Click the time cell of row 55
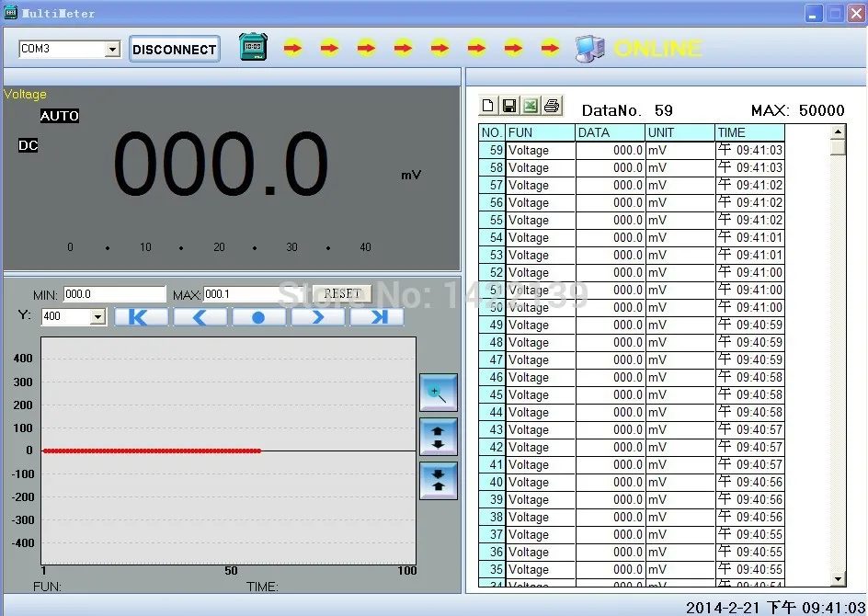 click(x=749, y=221)
